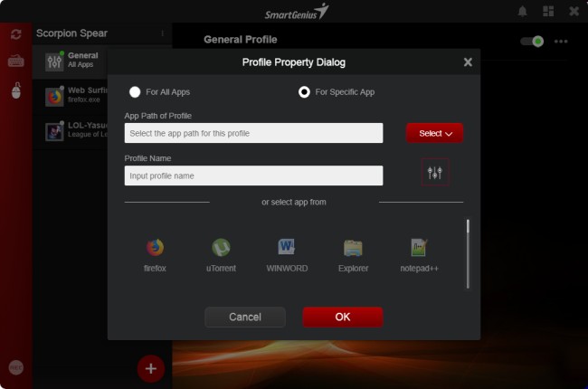Select the For Specific App radio button

[305, 91]
